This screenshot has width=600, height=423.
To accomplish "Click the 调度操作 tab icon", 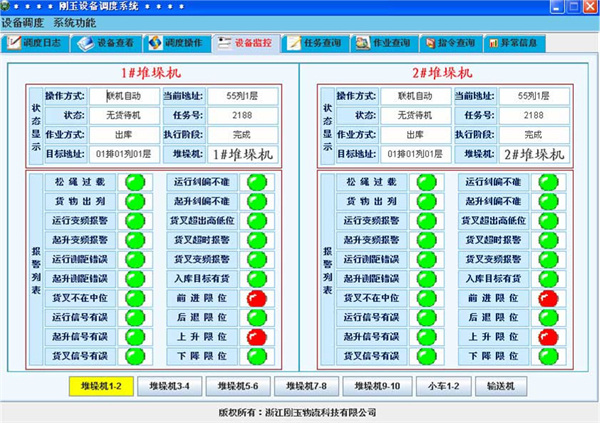I will click(154, 43).
